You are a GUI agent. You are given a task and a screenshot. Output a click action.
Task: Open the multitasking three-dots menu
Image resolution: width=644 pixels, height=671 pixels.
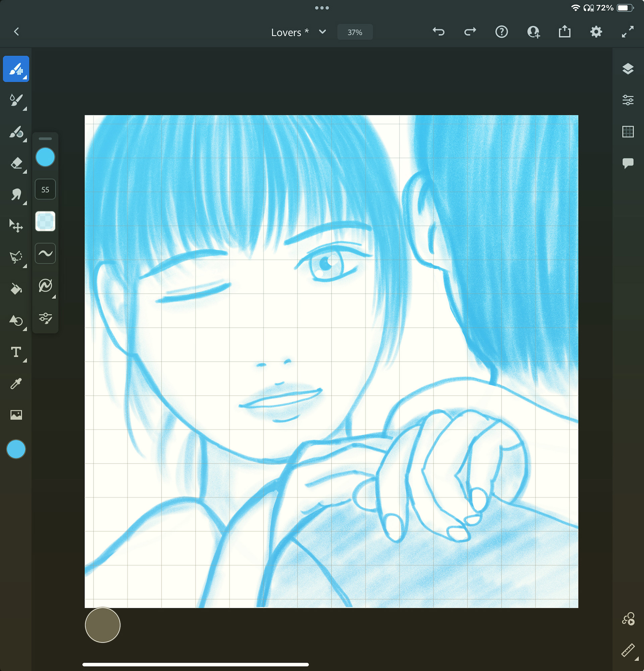[x=322, y=7]
